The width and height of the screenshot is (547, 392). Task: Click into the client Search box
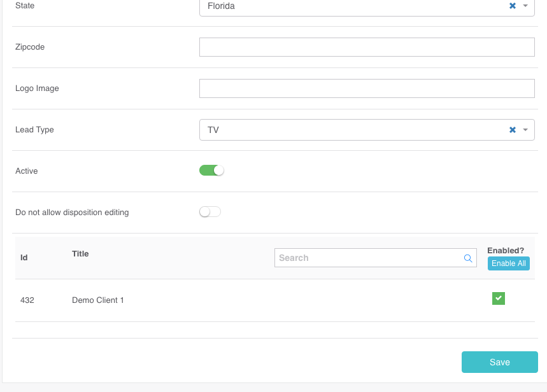coord(368,258)
